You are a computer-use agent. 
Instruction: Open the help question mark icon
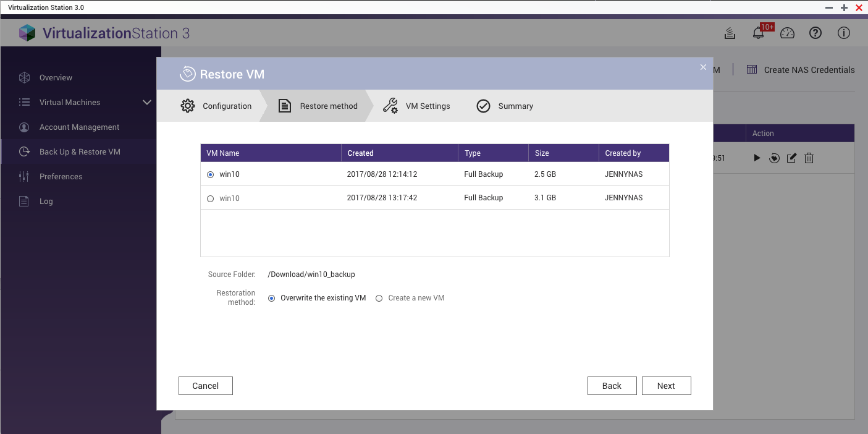(815, 33)
